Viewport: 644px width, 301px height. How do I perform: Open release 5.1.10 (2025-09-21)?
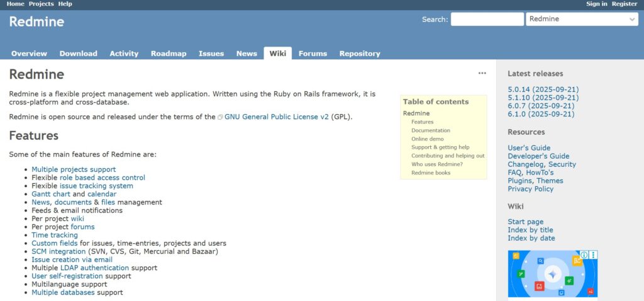[x=543, y=98]
